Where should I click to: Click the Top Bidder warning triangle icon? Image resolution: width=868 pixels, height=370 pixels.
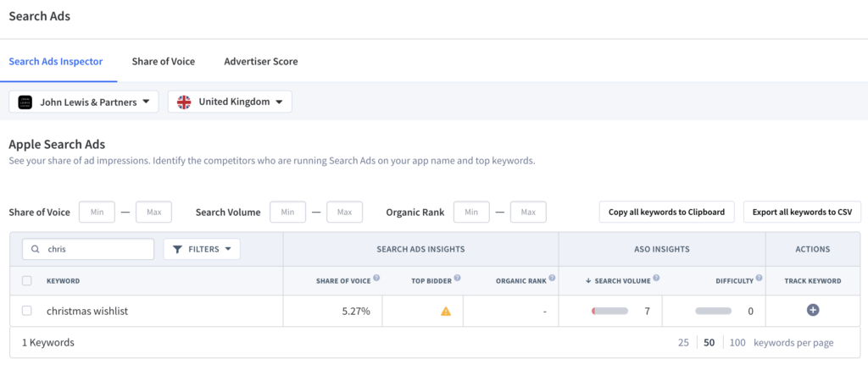[x=446, y=312]
